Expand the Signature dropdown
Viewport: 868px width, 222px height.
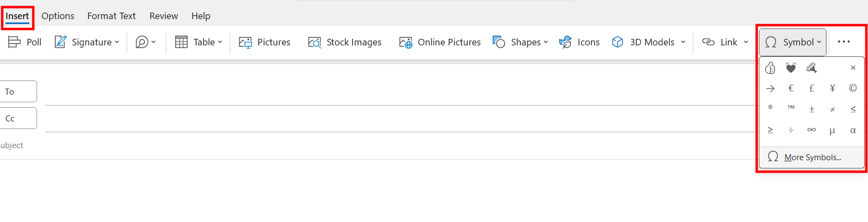117,42
